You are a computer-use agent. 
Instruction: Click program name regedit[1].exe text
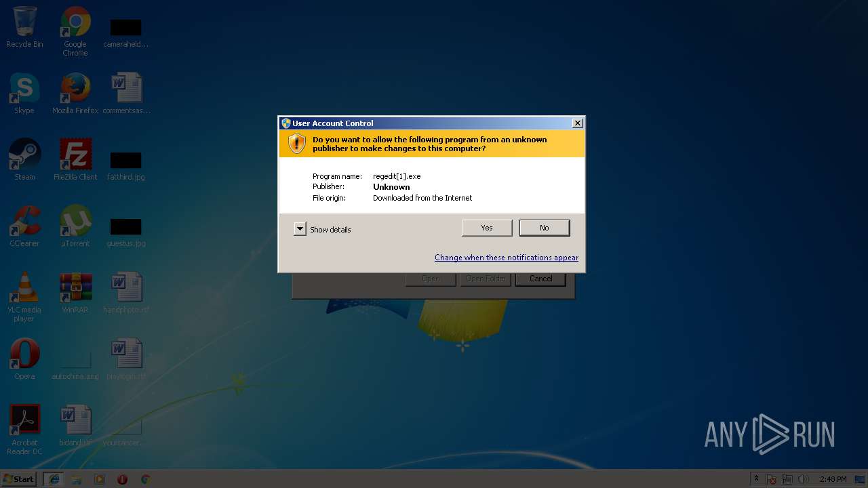[397, 176]
